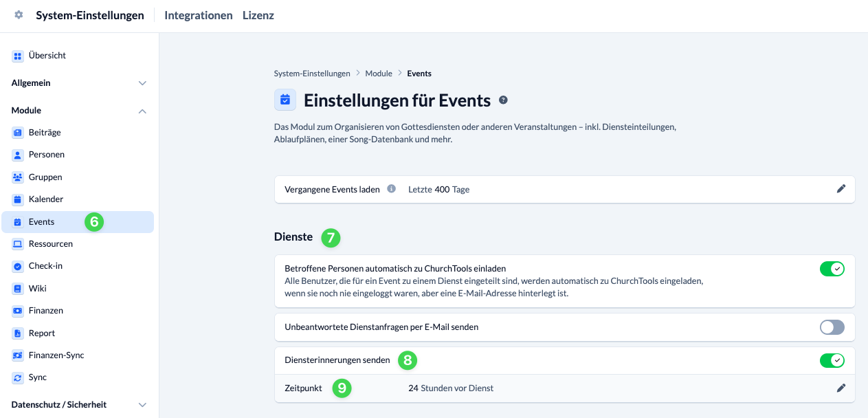This screenshot has width=868, height=418.
Task: Click the Events calendar-check icon in sidebar
Action: click(18, 222)
